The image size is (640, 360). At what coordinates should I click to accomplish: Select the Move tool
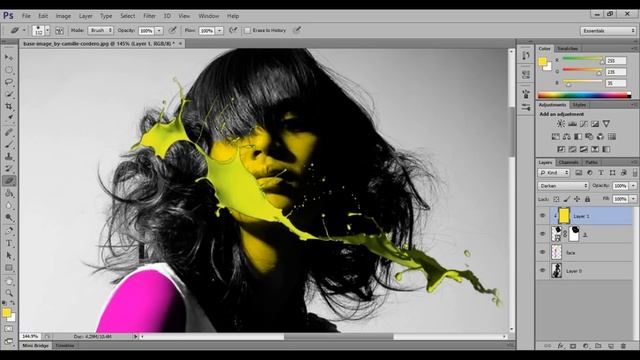pos(9,57)
